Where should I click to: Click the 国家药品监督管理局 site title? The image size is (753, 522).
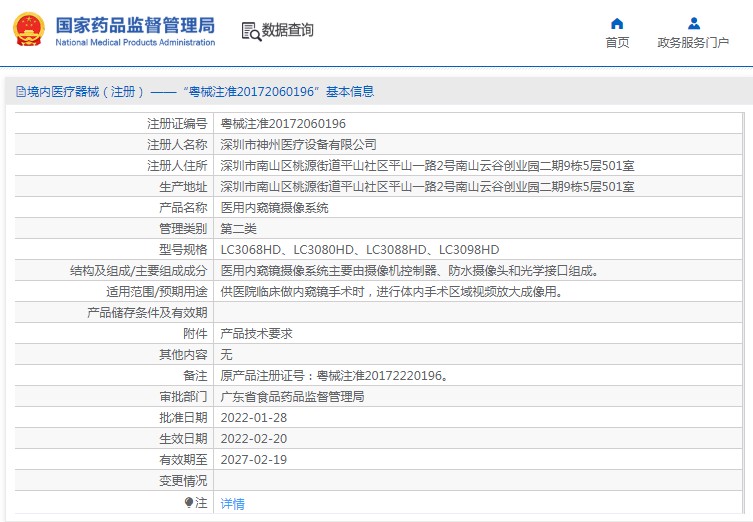(135, 25)
